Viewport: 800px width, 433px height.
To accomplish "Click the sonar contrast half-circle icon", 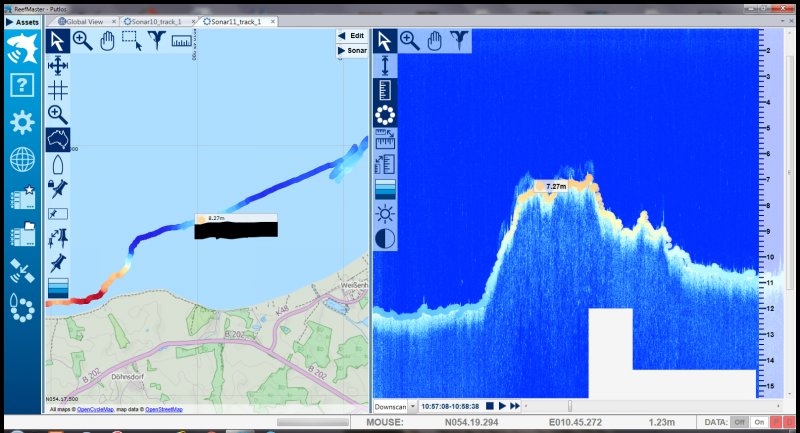I will 385,239.
